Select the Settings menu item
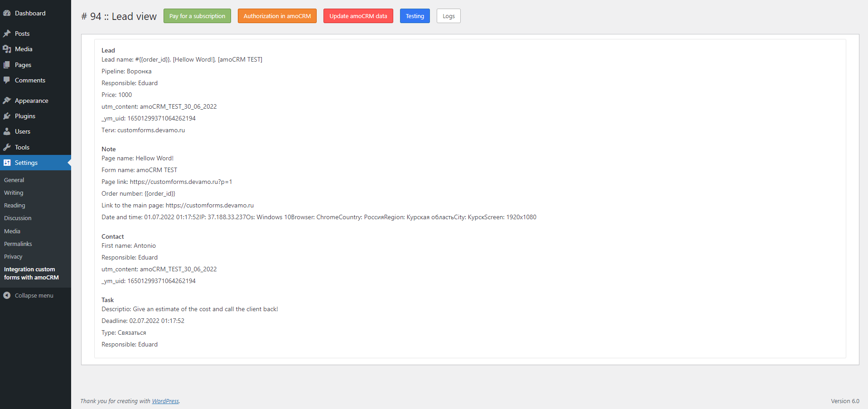 [35, 163]
